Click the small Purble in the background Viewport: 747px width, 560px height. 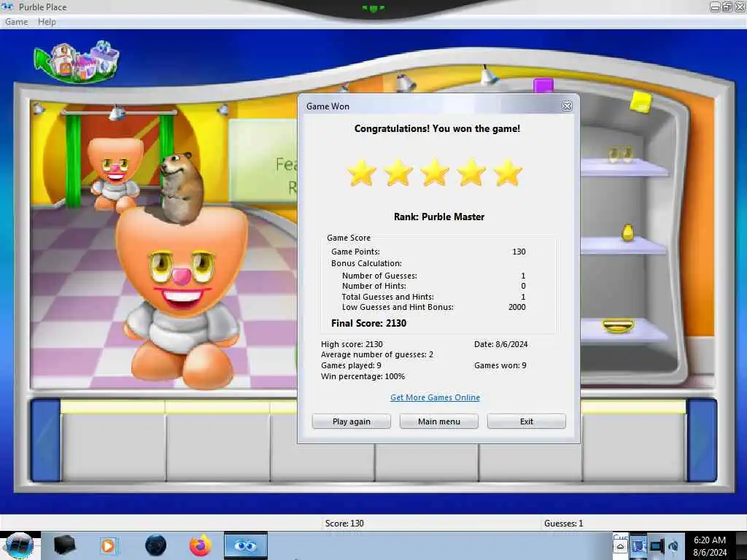(x=115, y=175)
